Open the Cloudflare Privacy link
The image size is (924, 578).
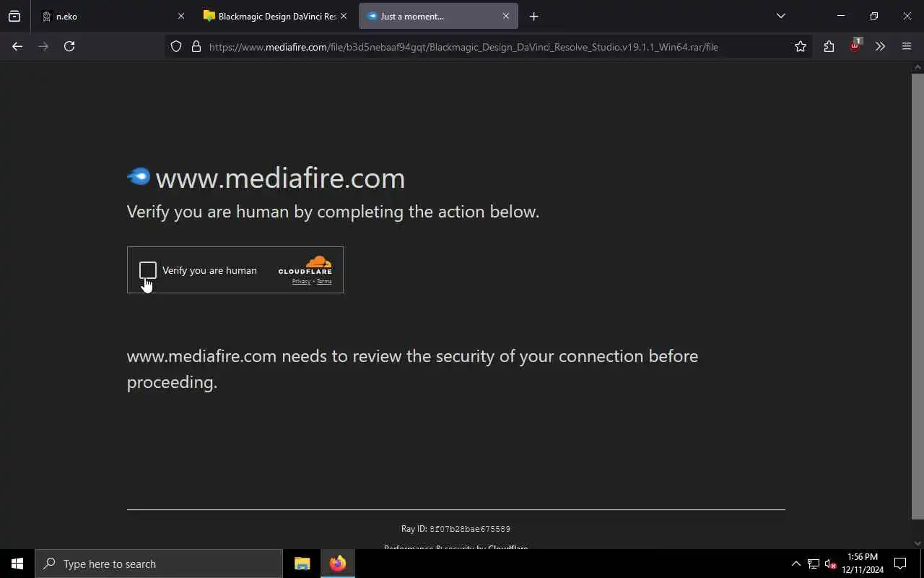pos(301,282)
